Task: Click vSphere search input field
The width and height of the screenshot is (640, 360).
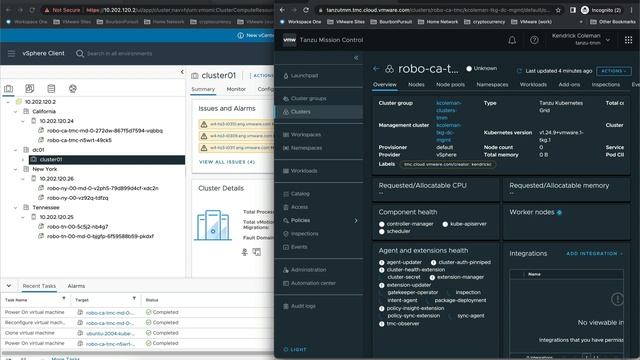Action: pyautogui.click(x=120, y=53)
